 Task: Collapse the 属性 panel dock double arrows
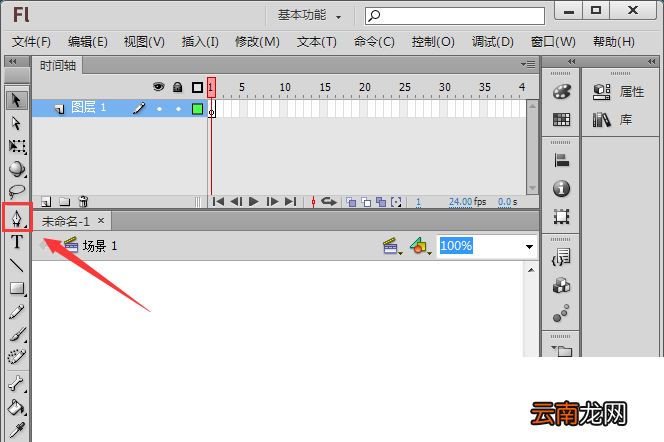651,61
